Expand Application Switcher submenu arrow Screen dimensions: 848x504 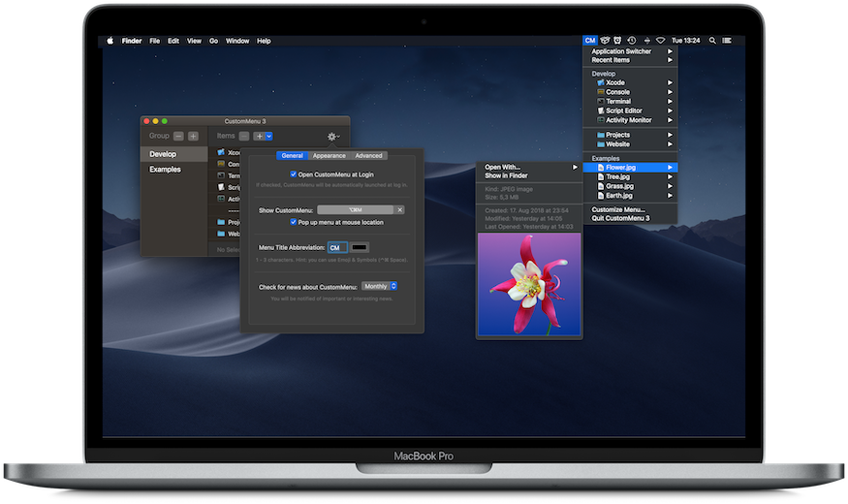670,51
